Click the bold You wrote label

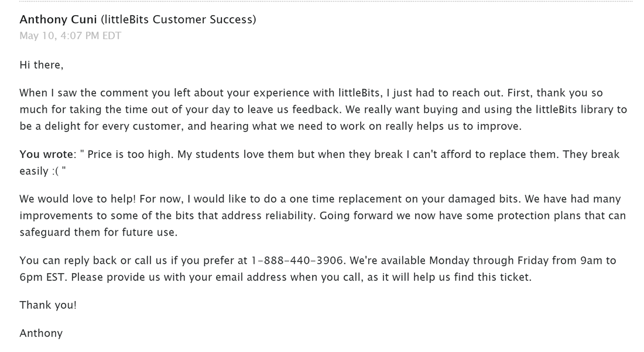[46, 154]
